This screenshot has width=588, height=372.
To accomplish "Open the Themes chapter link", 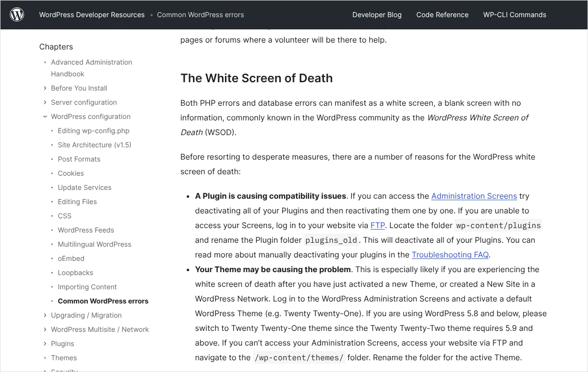I will pyautogui.click(x=64, y=358).
